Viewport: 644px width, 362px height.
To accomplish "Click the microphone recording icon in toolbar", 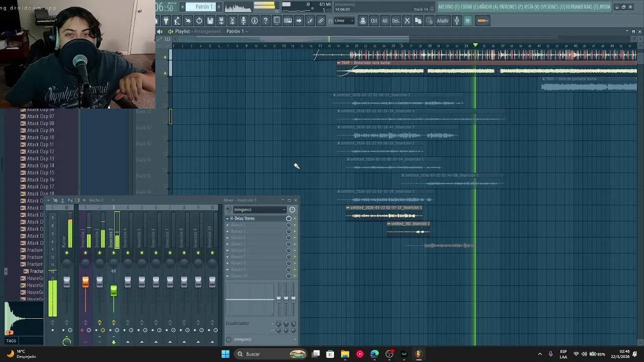I will pyautogui.click(x=244, y=21).
